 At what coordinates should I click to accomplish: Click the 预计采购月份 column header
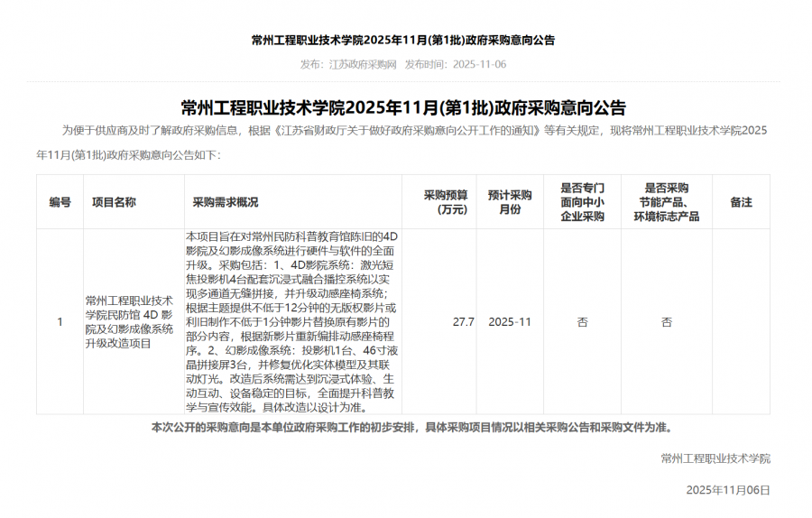510,202
